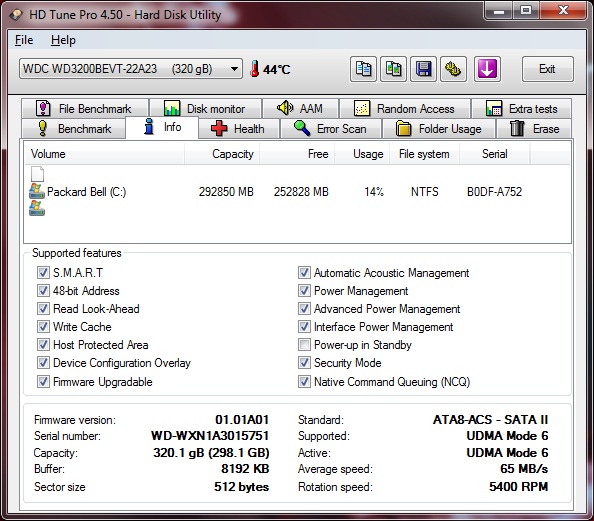Toggle the 48-bit Address checkbox
The height and width of the screenshot is (521, 594).
coord(43,291)
